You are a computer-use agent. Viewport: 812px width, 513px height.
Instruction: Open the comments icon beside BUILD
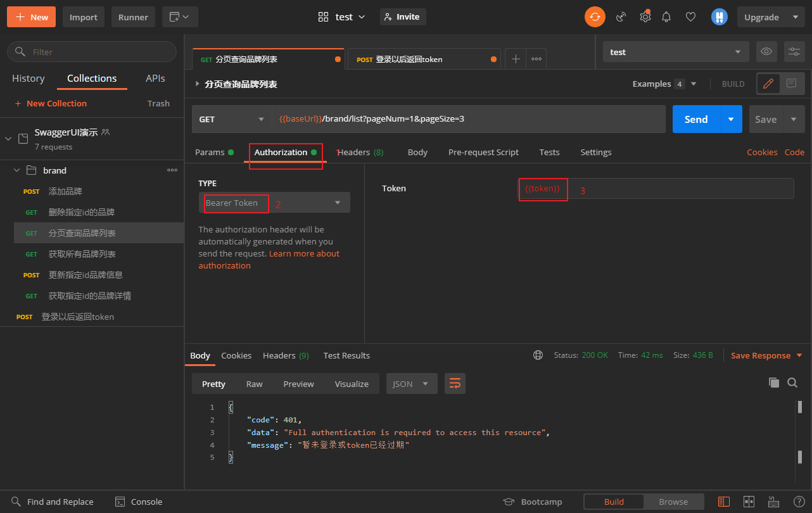coord(791,84)
